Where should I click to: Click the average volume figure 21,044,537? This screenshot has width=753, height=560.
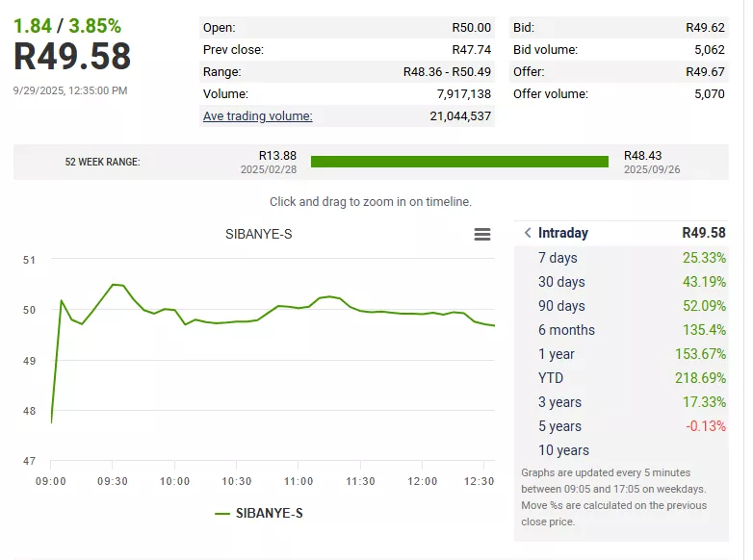click(460, 116)
